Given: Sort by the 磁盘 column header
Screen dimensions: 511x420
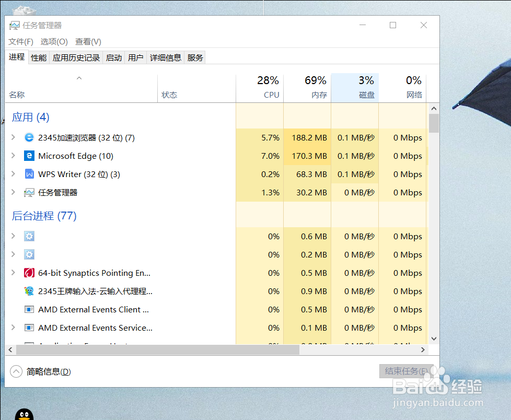Looking at the screenshot, I should [x=355, y=88].
